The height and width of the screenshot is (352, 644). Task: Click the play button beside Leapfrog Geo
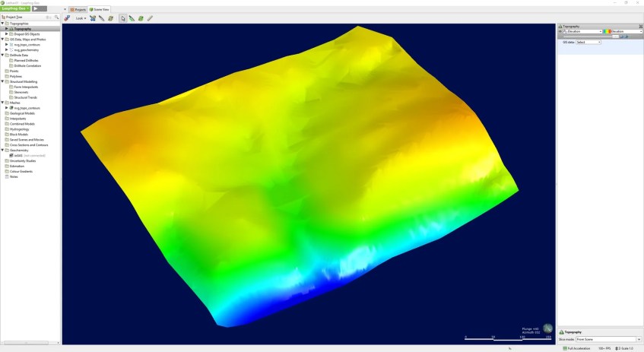point(40,8)
